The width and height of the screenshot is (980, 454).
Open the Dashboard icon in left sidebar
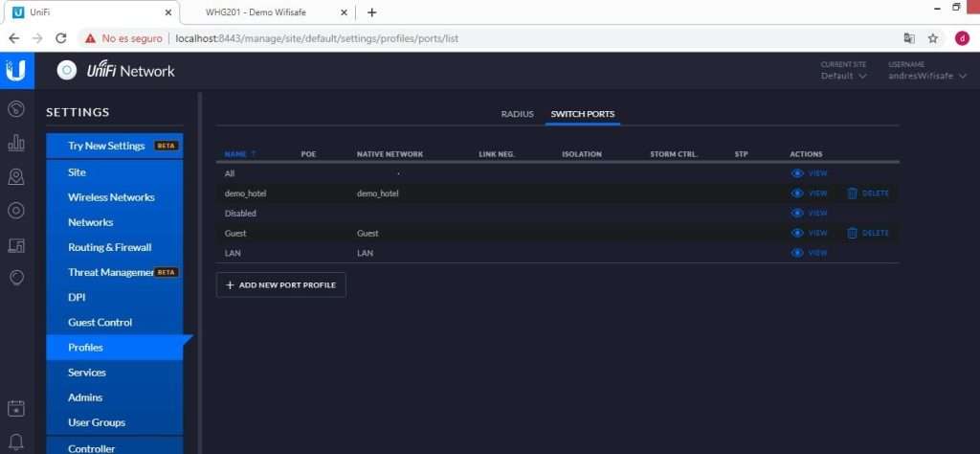tap(16, 109)
